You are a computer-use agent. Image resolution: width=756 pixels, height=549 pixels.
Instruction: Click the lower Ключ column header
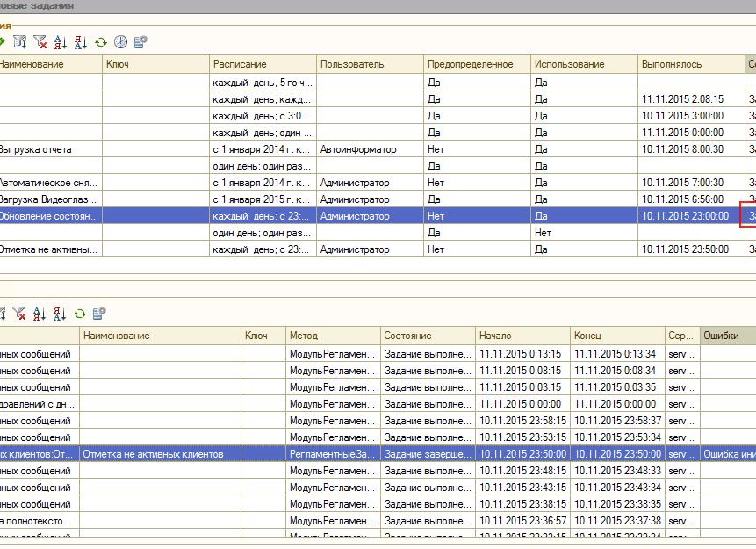[x=263, y=336]
